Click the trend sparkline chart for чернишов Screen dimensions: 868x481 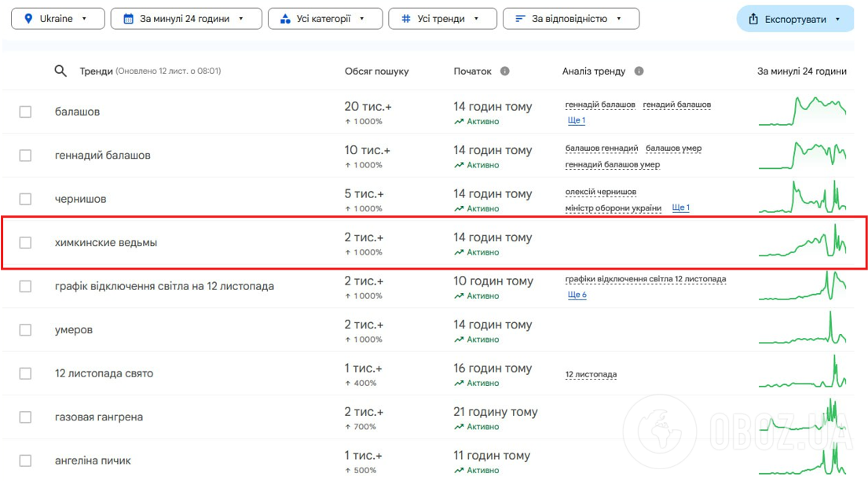point(802,197)
